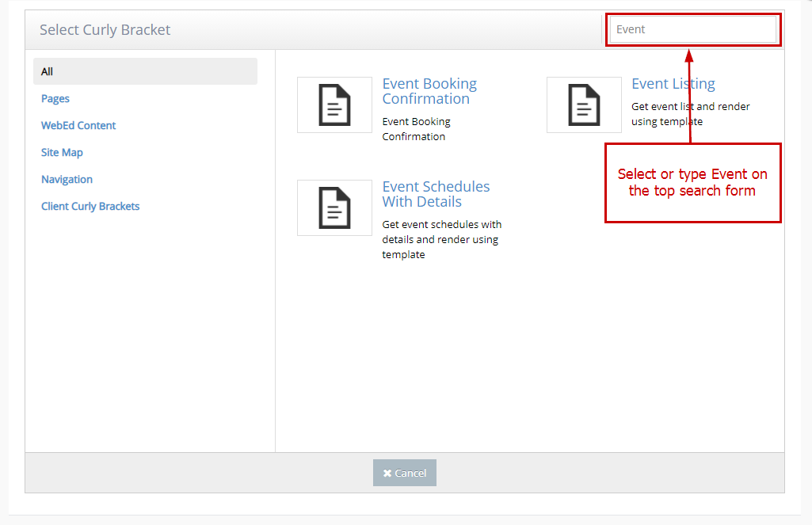
Task: Open the Event Booking Confirmation title link
Action: (429, 91)
